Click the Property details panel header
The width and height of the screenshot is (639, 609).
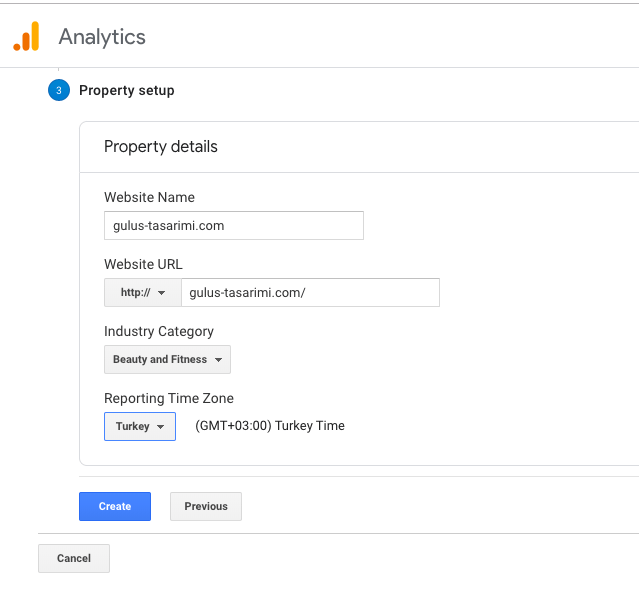[x=161, y=147]
